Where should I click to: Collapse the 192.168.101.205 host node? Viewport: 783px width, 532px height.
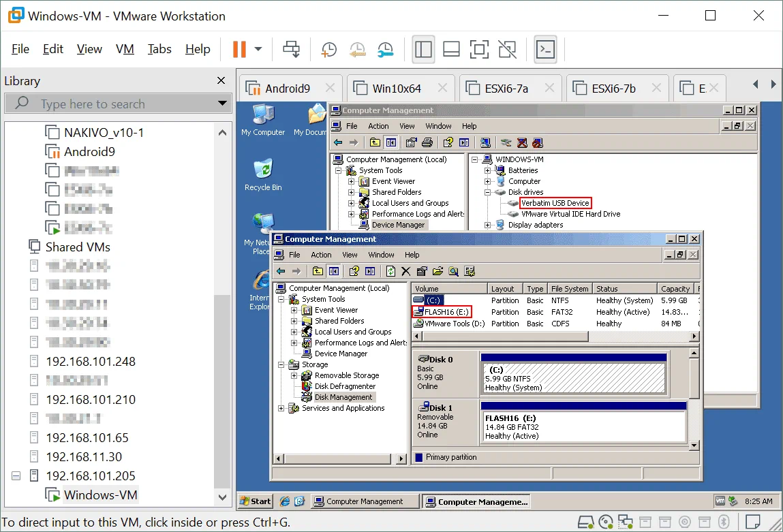coord(16,476)
